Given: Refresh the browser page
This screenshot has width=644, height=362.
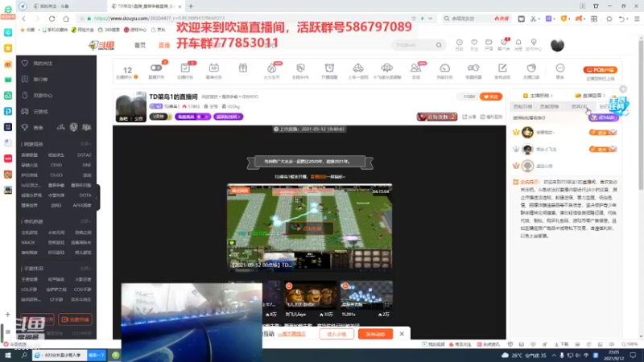Looking at the screenshot, I should (52, 19).
